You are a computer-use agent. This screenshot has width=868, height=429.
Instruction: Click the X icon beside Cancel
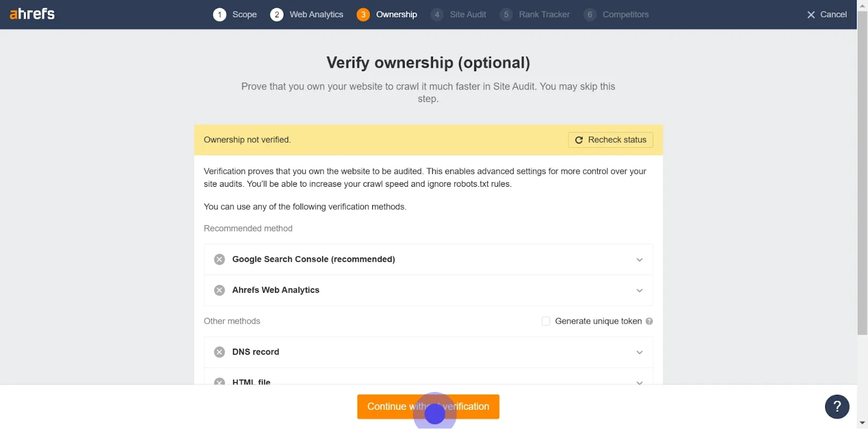pos(811,15)
